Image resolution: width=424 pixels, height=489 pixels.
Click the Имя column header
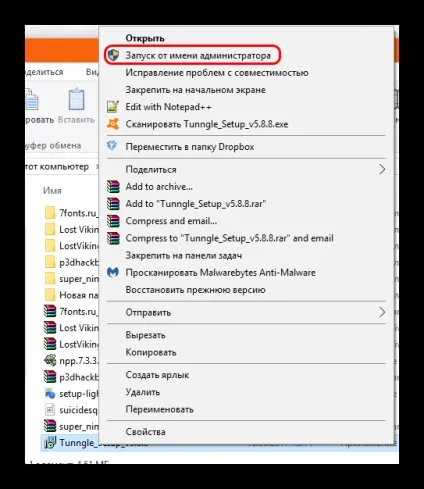(x=52, y=190)
